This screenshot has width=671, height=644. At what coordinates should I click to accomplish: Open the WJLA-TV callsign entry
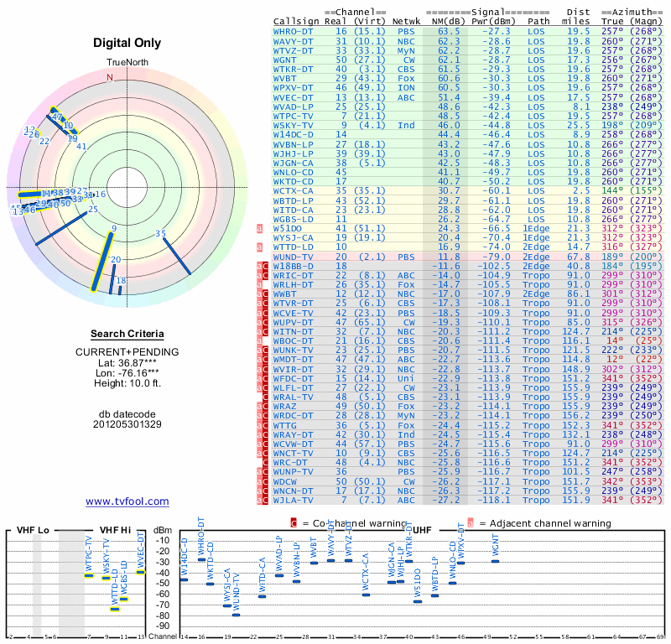(294, 500)
